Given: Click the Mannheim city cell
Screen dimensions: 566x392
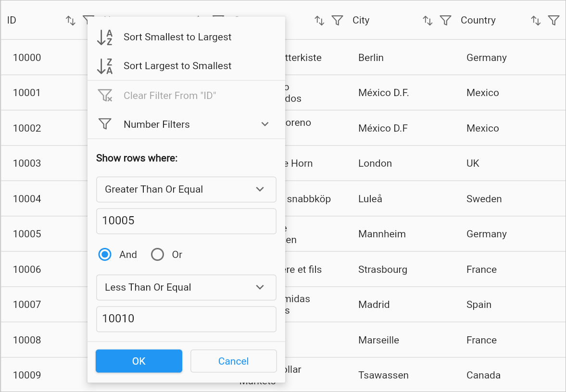Looking at the screenshot, I should pyautogui.click(x=382, y=234).
